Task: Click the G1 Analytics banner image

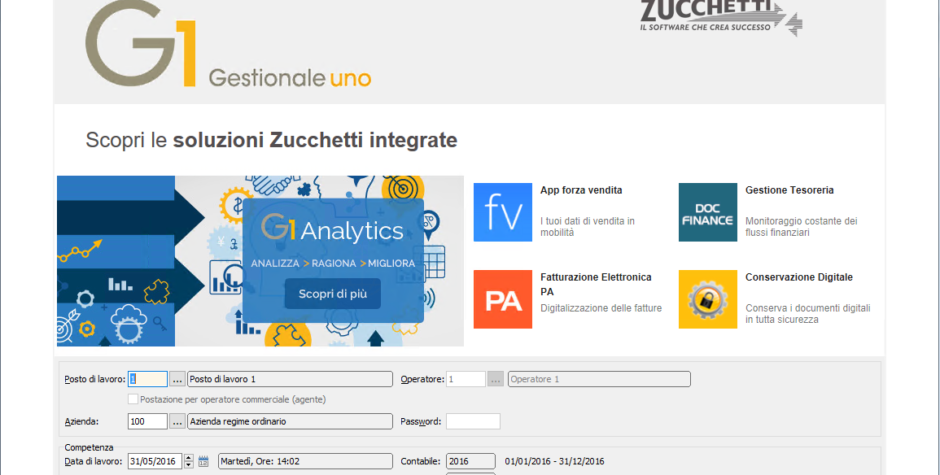Action: [x=260, y=261]
